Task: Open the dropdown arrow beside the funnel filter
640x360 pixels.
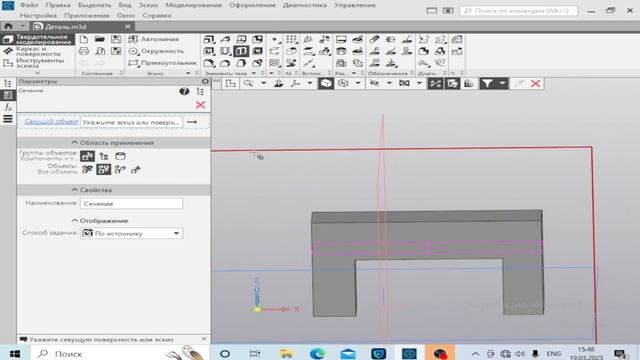Action: pos(502,83)
